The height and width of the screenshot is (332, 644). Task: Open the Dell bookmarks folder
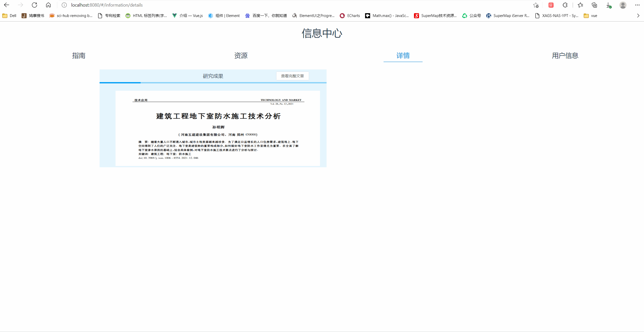point(9,16)
